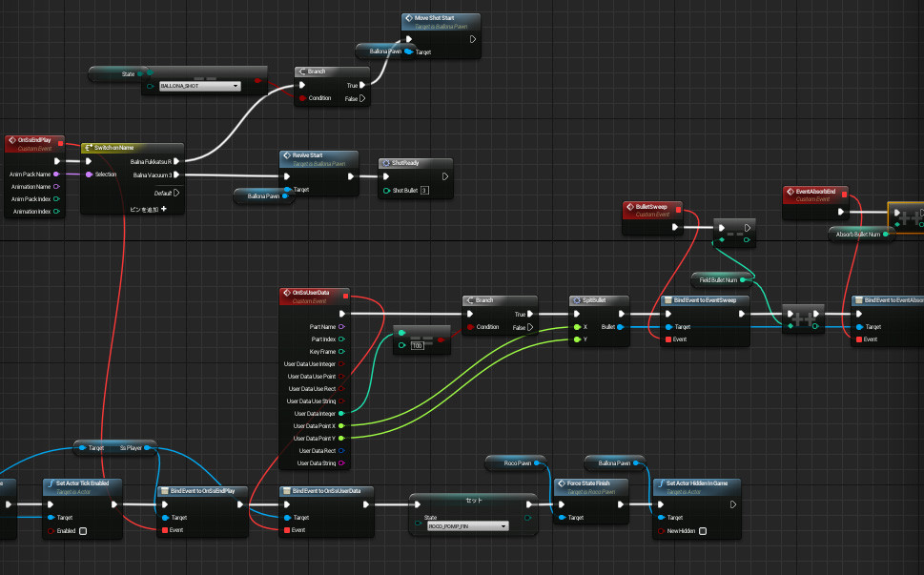
Task: Select the Set Actor Hidden In Game node header
Action: (x=696, y=486)
